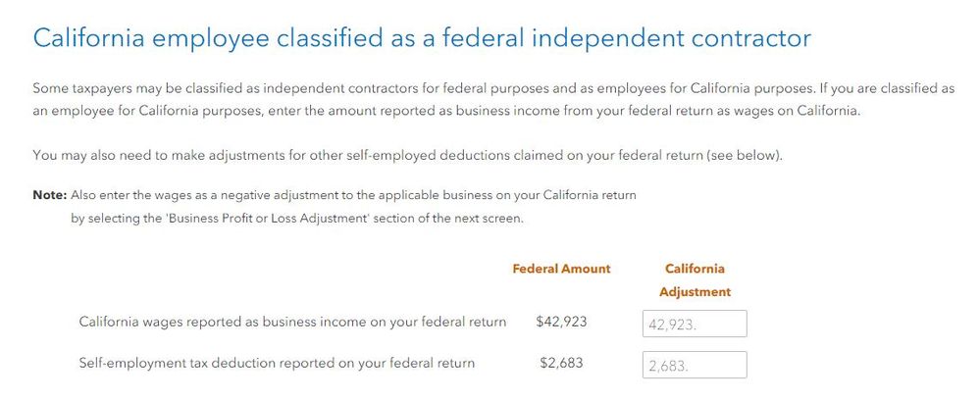Click the line beginning 'an employee for California purposes'
Viewport: 980px width, 400px height.
[446, 113]
